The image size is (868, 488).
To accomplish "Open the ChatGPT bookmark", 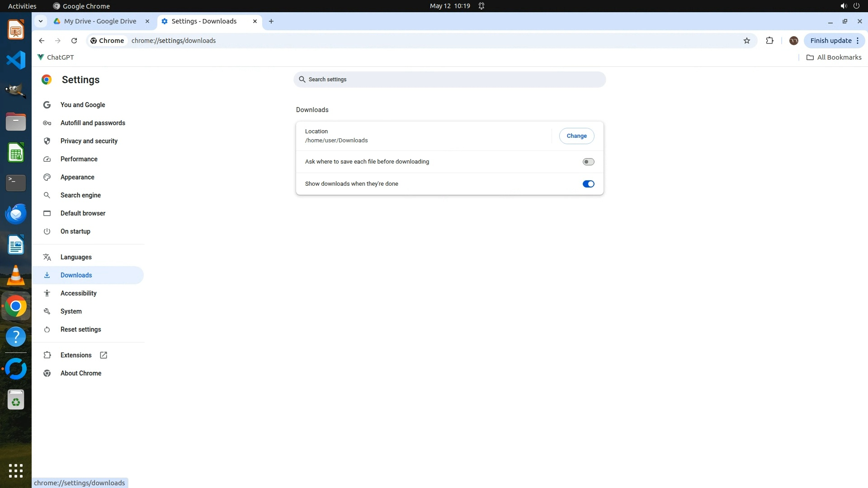I will (x=56, y=57).
